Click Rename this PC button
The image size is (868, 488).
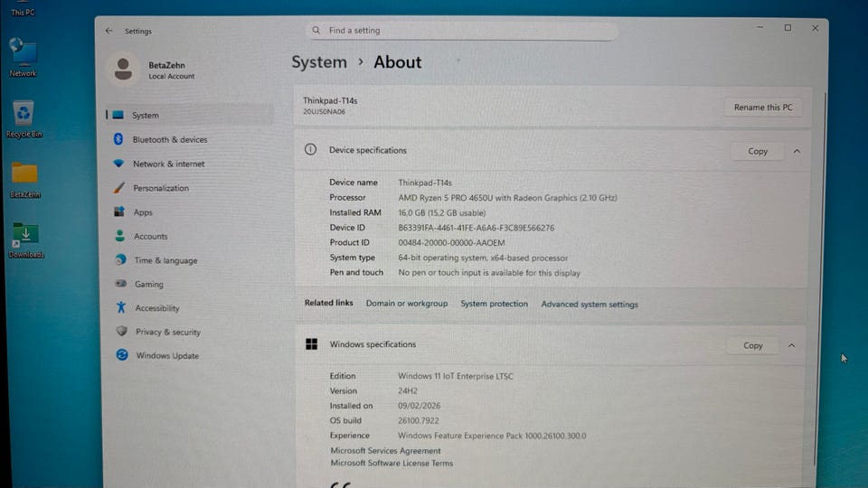(763, 108)
